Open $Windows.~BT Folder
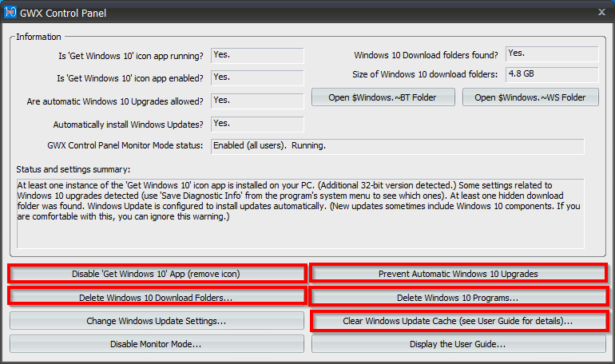The width and height of the screenshot is (615, 364). [x=383, y=97]
